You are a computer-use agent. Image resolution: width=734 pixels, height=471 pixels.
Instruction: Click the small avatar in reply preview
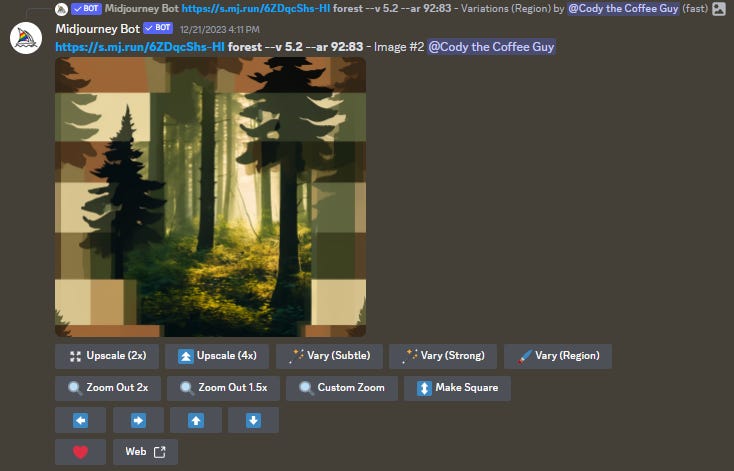pos(61,9)
